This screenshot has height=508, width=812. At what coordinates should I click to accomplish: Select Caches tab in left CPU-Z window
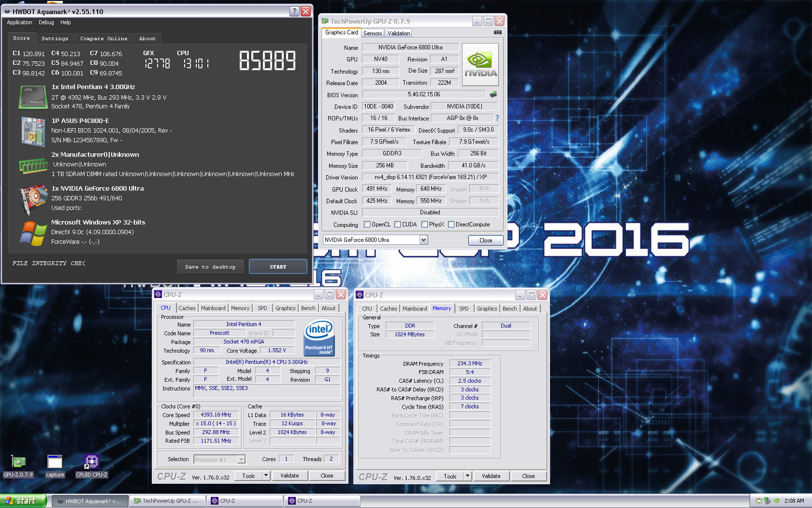pos(187,308)
